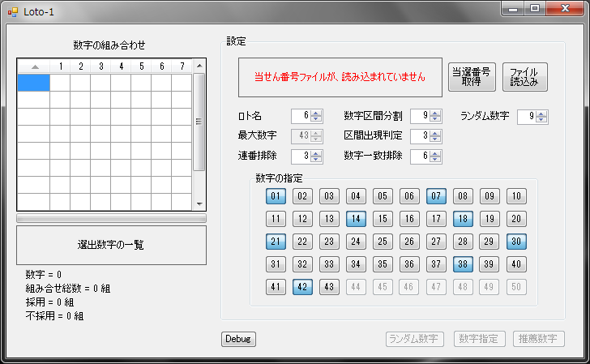Minimize the Loto-1 window
590x364 pixels.
(513, 9)
